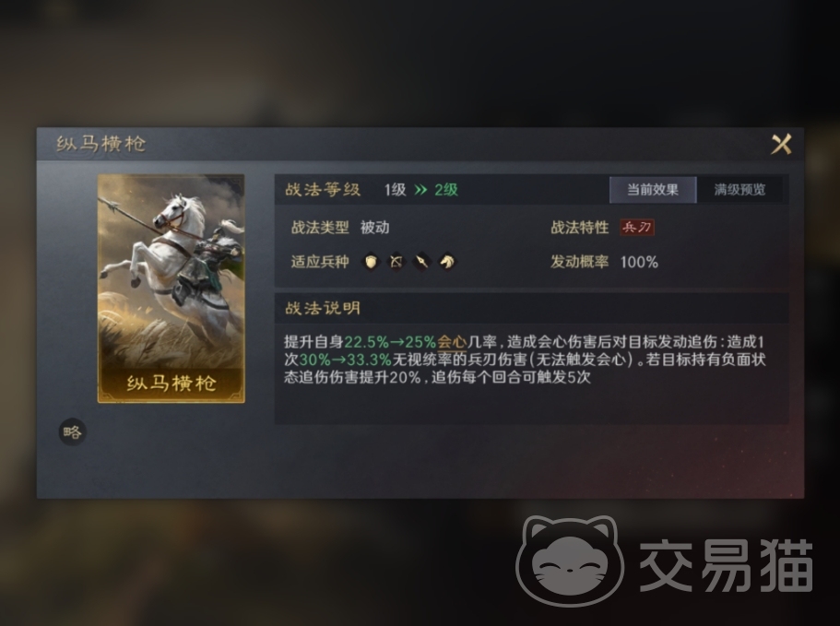
Task: Toggle the 略 brief description button
Action: click(x=72, y=431)
